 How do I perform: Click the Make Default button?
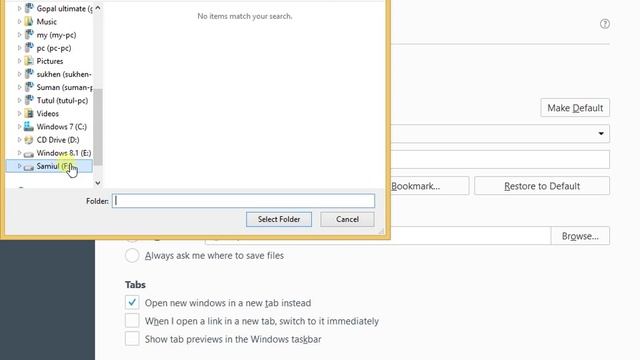pos(575,108)
